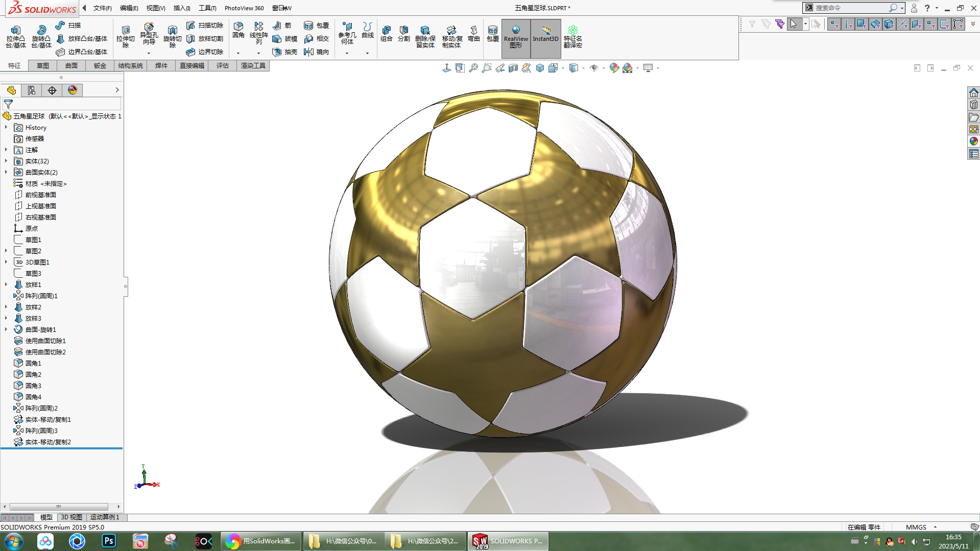This screenshot has width=980, height=551.
Task: Click the 弯曲 flex tool
Action: [474, 34]
